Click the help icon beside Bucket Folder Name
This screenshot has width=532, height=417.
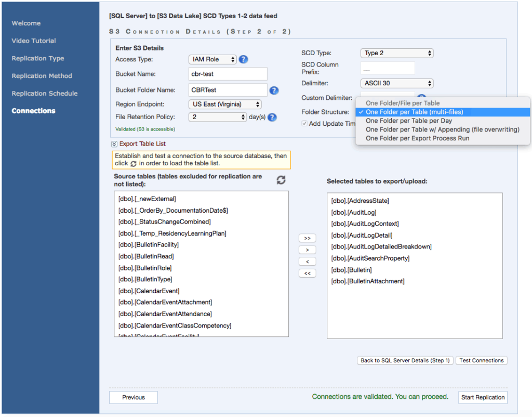[274, 90]
